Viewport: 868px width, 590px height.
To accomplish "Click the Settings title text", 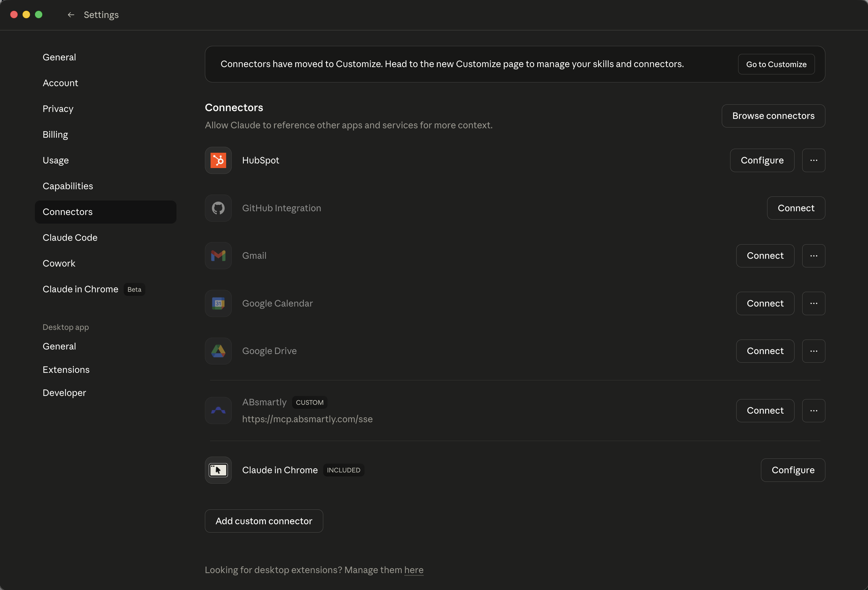I will [x=101, y=15].
